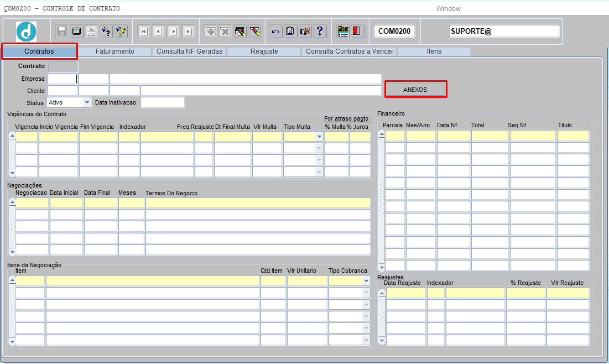Click down arrow of Itens da Negociação scrollbar

tap(12, 342)
